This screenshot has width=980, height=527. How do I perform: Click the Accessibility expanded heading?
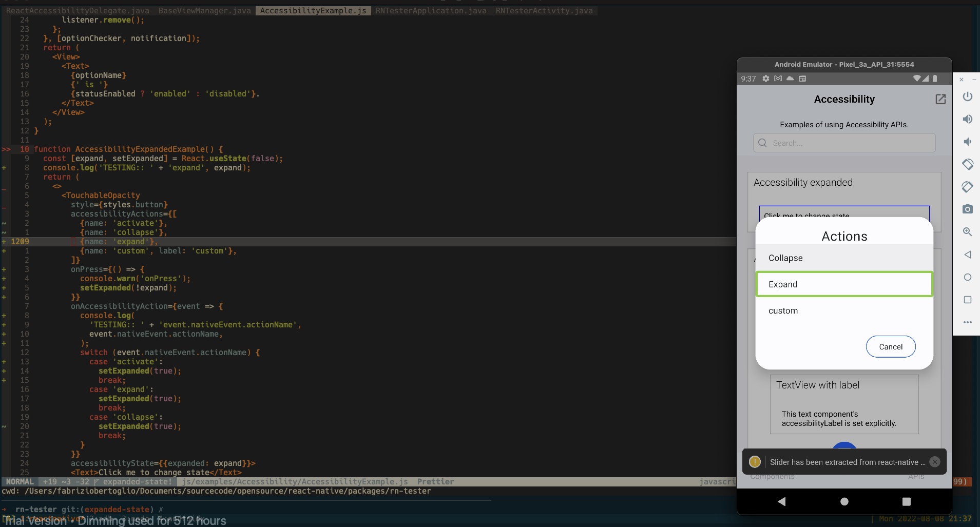pos(803,182)
